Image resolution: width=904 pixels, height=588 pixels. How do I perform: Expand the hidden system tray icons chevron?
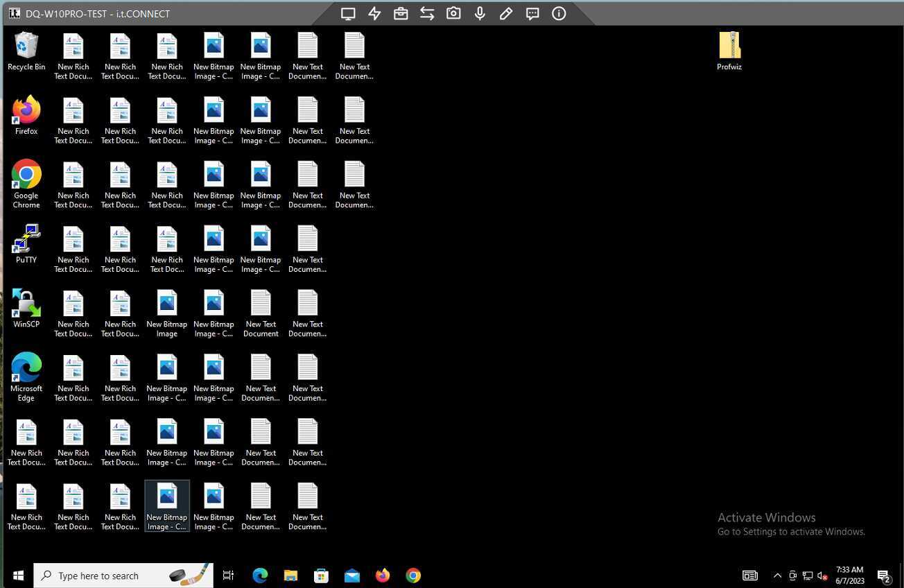777,576
